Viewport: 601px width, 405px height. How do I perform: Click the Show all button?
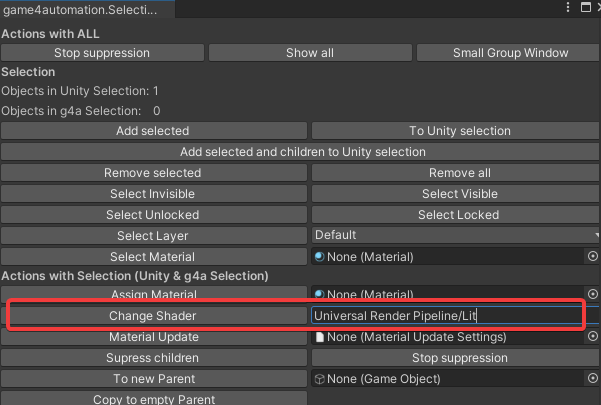coord(309,53)
